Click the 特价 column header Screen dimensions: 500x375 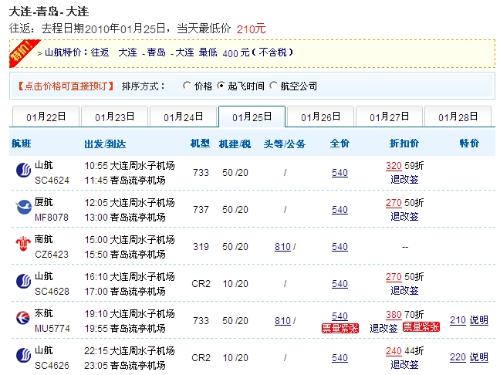(x=469, y=144)
